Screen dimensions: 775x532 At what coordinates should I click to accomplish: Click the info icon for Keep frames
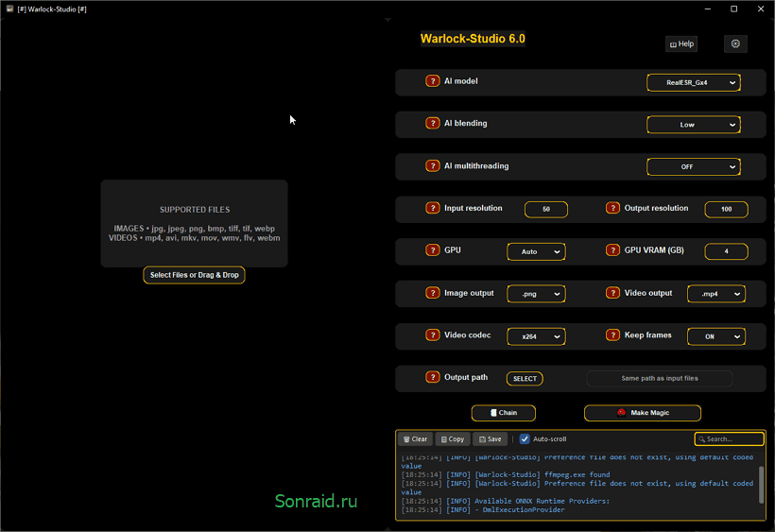tap(612, 335)
